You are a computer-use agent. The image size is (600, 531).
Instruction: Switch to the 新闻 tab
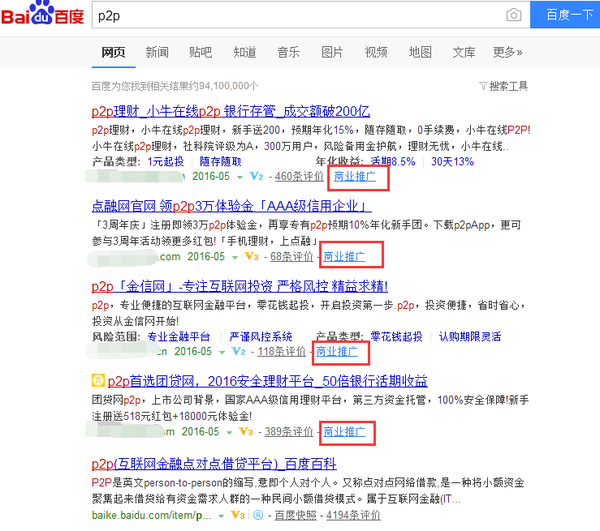point(156,52)
